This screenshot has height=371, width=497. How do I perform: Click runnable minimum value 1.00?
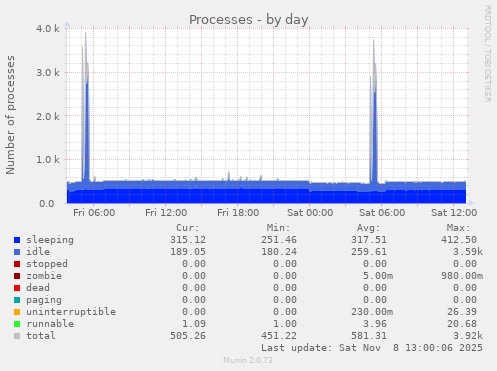coord(285,324)
